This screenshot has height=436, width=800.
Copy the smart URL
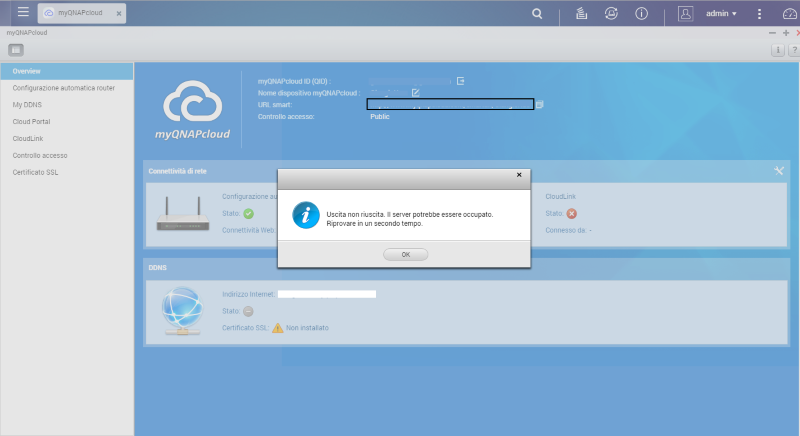point(539,104)
